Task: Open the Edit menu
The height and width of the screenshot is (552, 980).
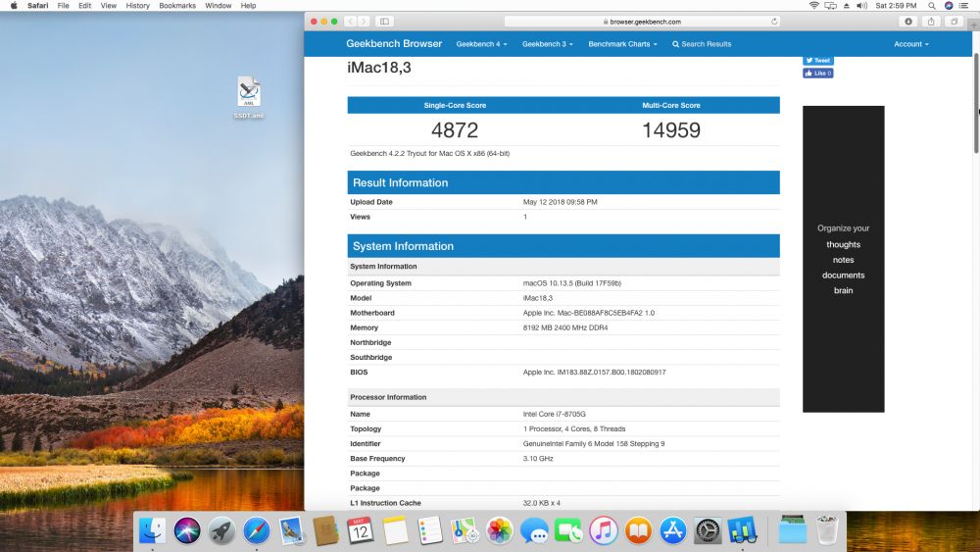Action: click(85, 6)
